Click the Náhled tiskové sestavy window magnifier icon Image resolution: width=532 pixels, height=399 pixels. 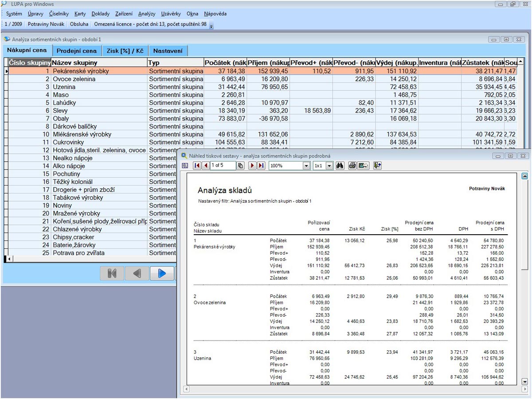[x=184, y=155]
